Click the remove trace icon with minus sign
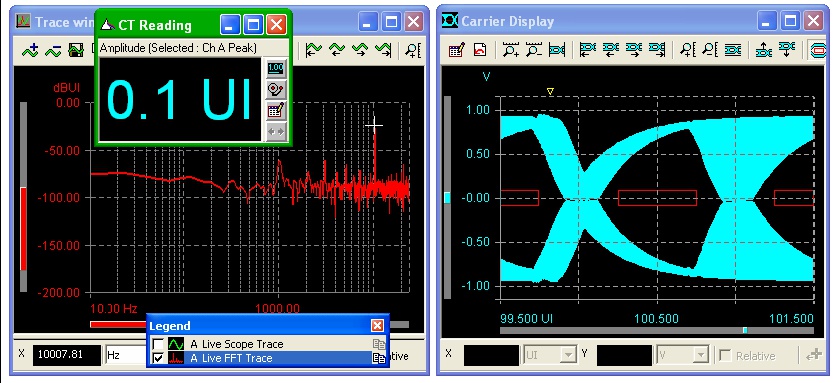The height and width of the screenshot is (383, 840). 53,50
